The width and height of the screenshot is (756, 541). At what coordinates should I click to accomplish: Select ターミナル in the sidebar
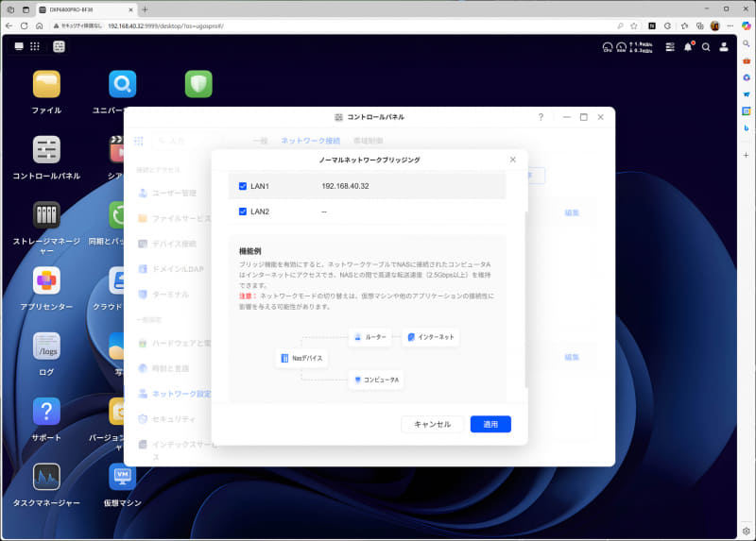163,294
